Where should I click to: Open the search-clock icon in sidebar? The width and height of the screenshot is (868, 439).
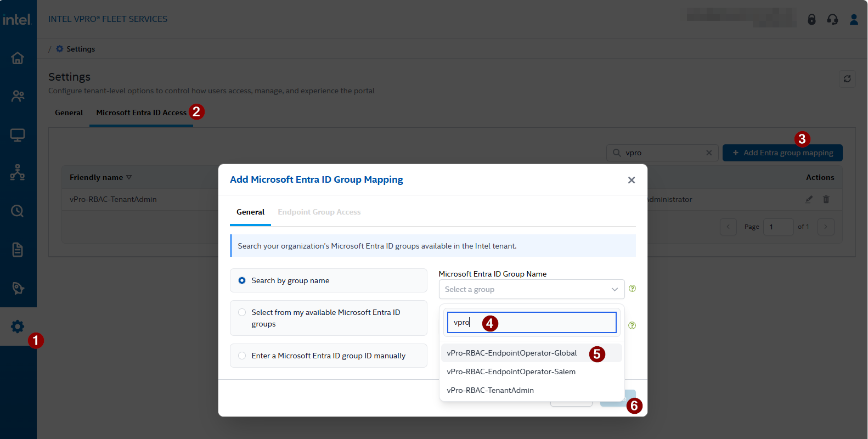pyautogui.click(x=18, y=211)
